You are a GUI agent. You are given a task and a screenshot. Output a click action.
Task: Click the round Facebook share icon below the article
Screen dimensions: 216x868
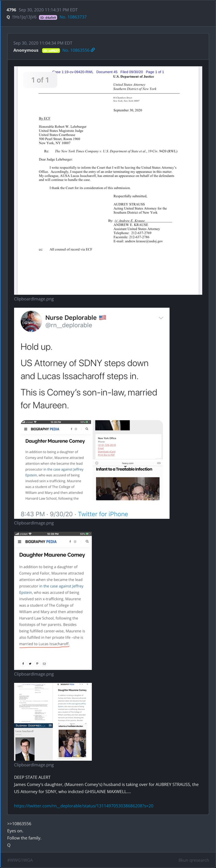[x=23, y=663]
